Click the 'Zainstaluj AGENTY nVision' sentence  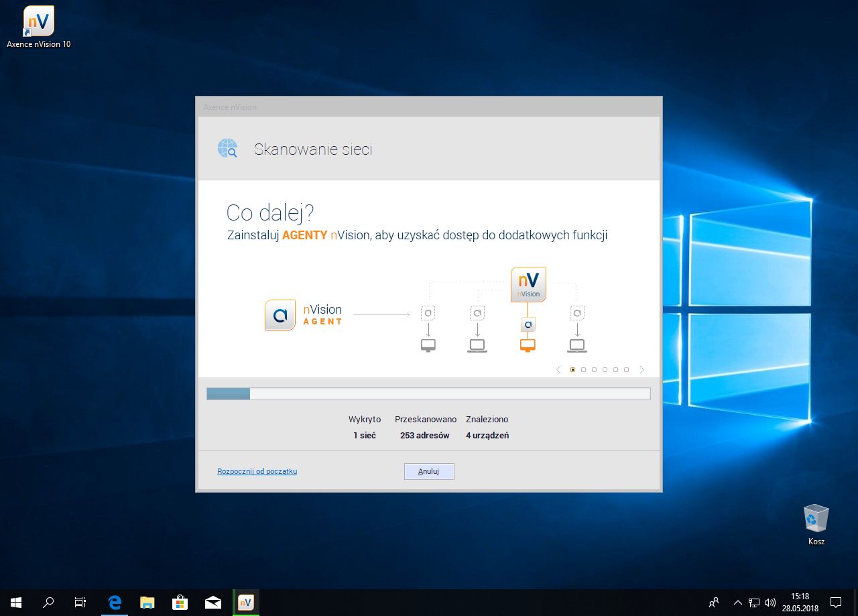[x=417, y=235]
